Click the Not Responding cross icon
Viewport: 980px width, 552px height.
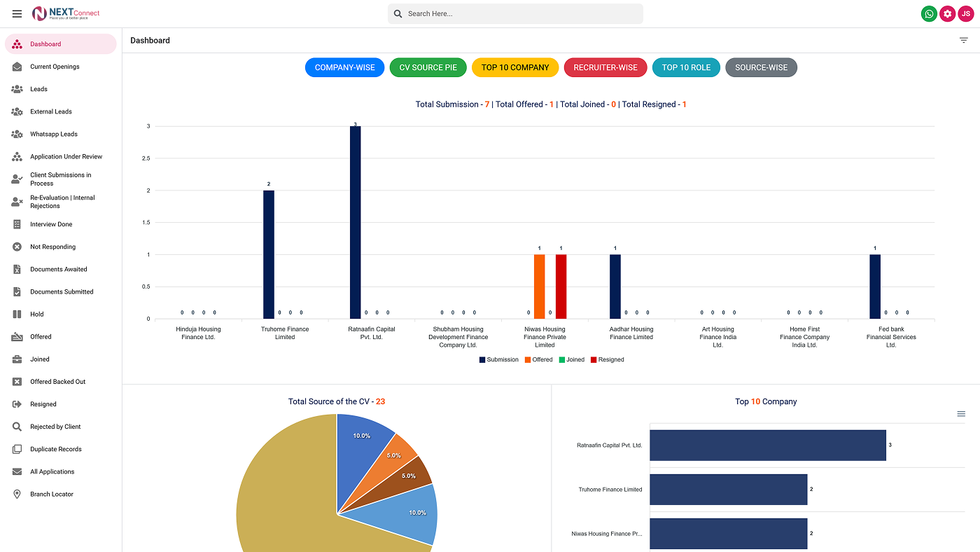point(17,247)
